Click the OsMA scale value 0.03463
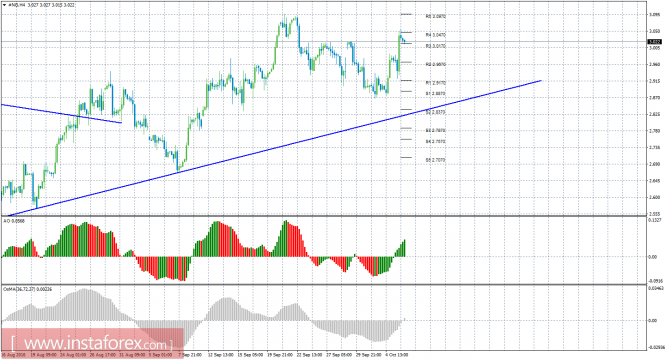Screen dimensions: 665x360 (x=656, y=288)
